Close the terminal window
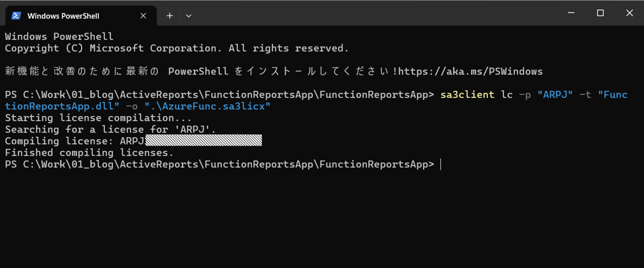This screenshot has height=268, width=644. [629, 13]
